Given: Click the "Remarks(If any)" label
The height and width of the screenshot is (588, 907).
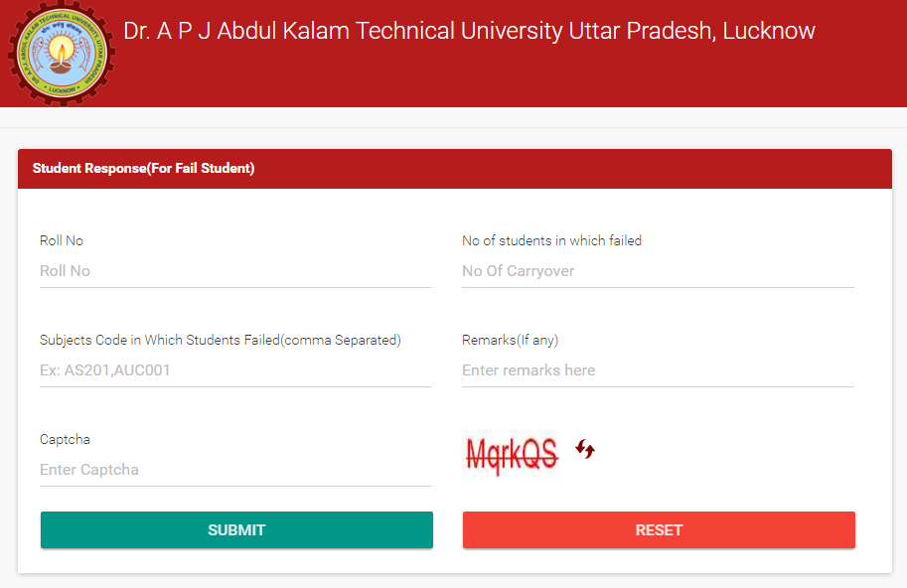Looking at the screenshot, I should coord(510,341).
